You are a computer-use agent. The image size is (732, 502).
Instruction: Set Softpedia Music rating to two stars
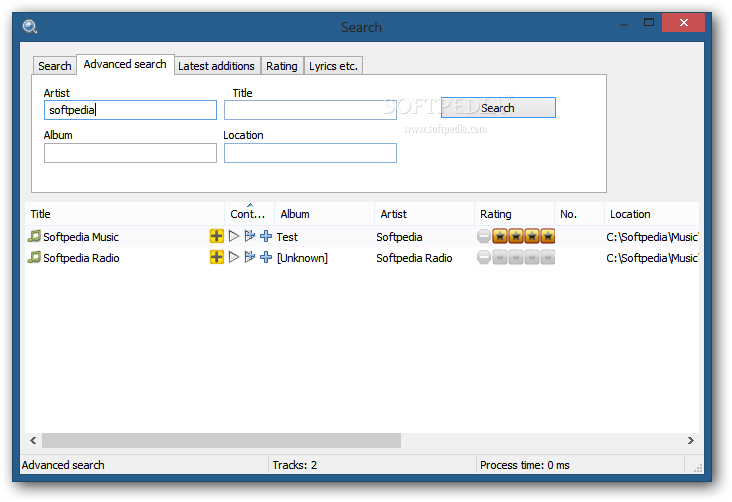516,236
